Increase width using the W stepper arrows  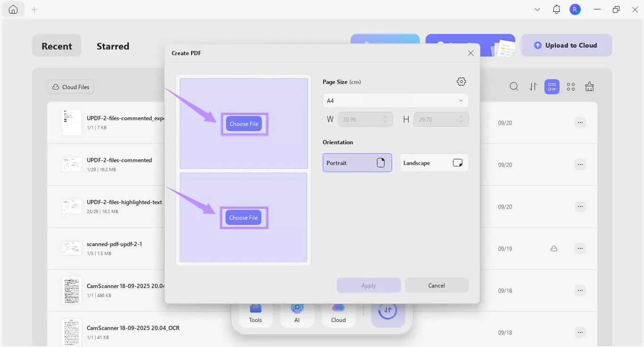tap(385, 117)
